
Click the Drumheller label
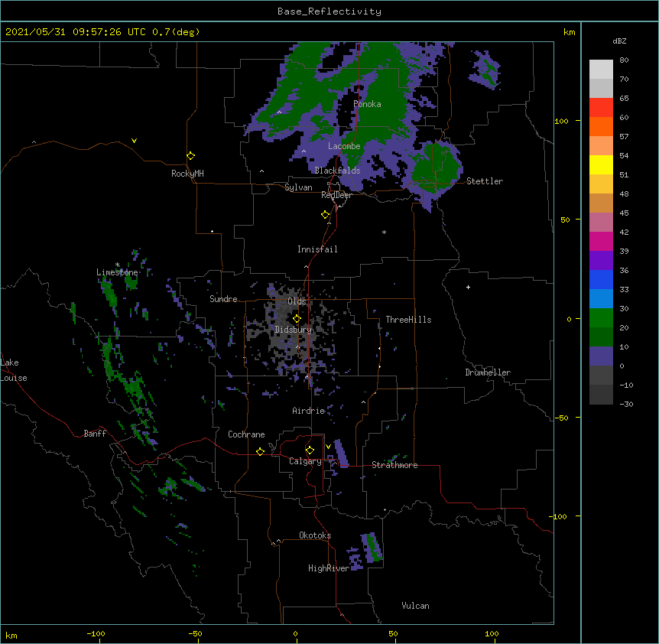point(488,372)
